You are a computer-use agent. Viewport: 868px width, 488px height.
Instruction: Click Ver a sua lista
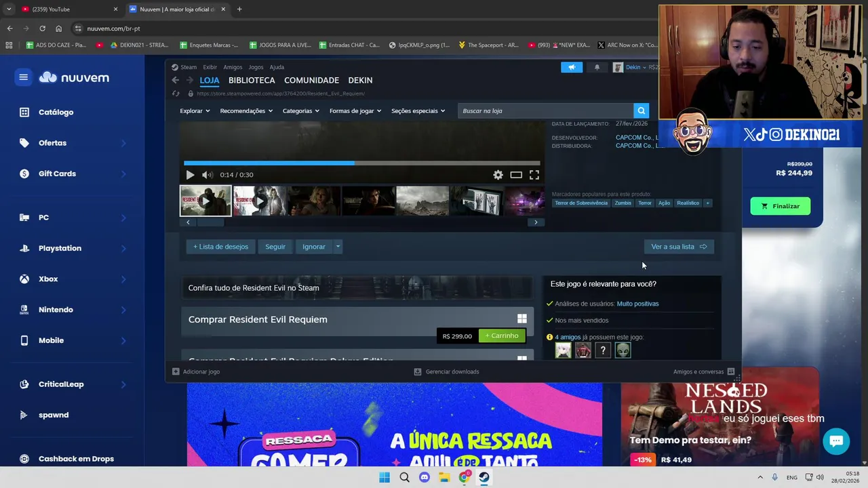pos(679,247)
